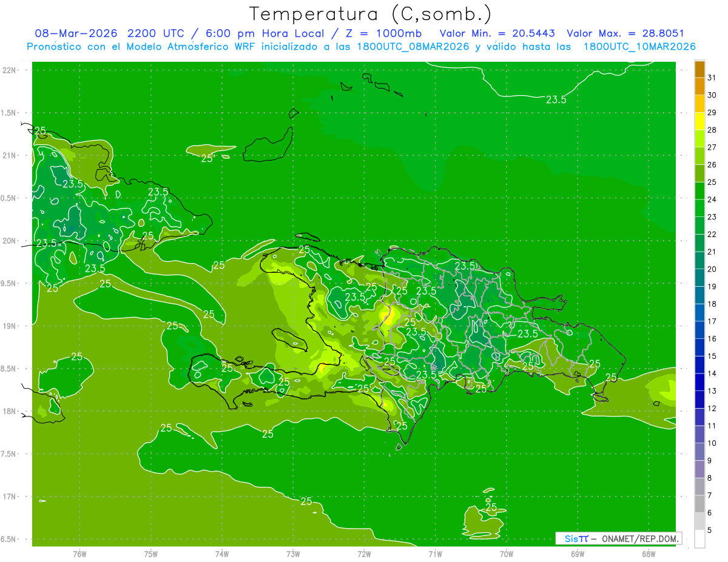Screen dimensions: 728x562
Task: Pick the green swatch between 24 and 25
Action: coord(699,191)
